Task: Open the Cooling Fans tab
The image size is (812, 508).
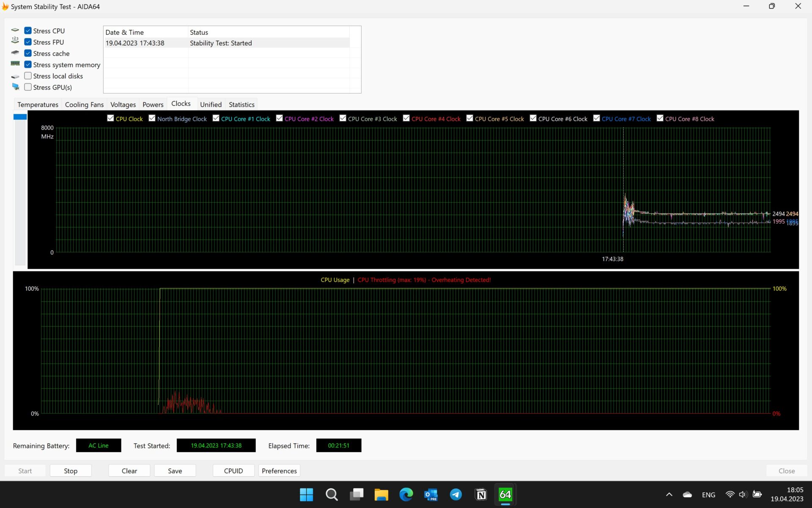Action: [84, 105]
